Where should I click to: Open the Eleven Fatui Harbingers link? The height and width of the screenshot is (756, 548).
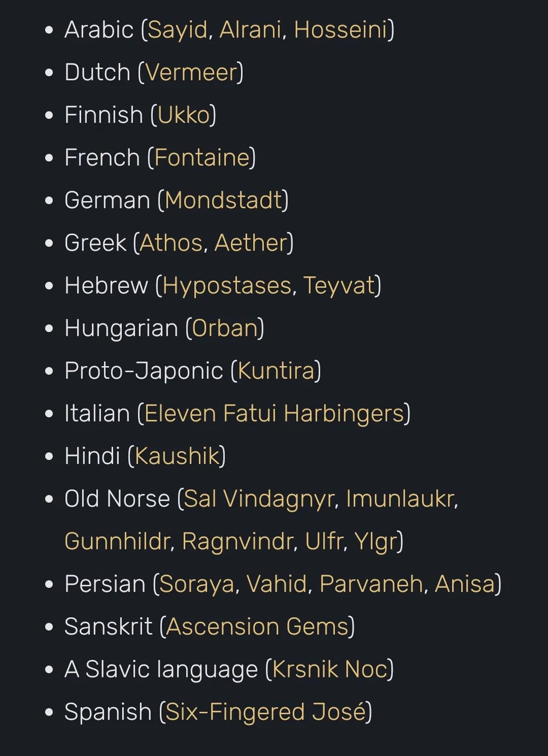click(274, 414)
